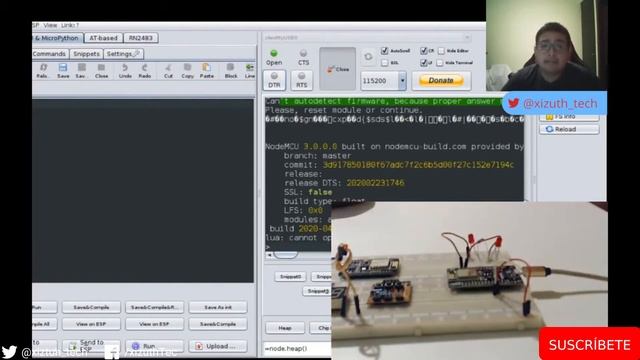Switch to the RN2483 tab
640x360 pixels.
[140, 38]
